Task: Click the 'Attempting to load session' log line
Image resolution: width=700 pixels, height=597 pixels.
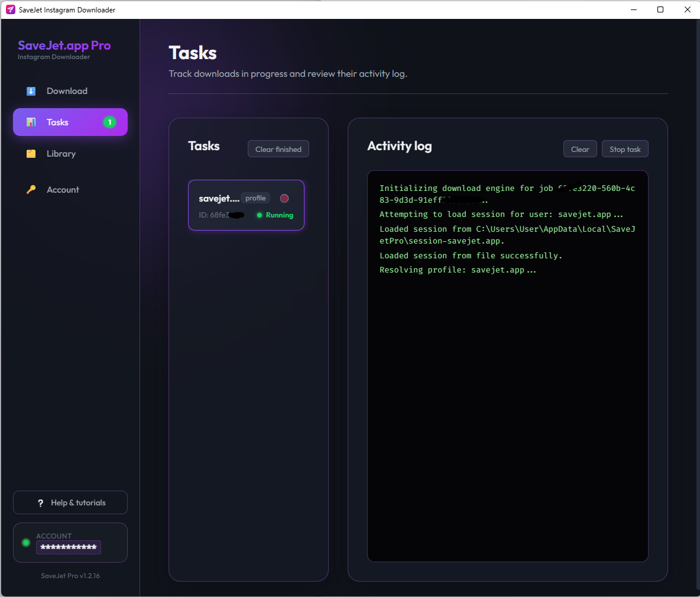Action: (x=501, y=215)
